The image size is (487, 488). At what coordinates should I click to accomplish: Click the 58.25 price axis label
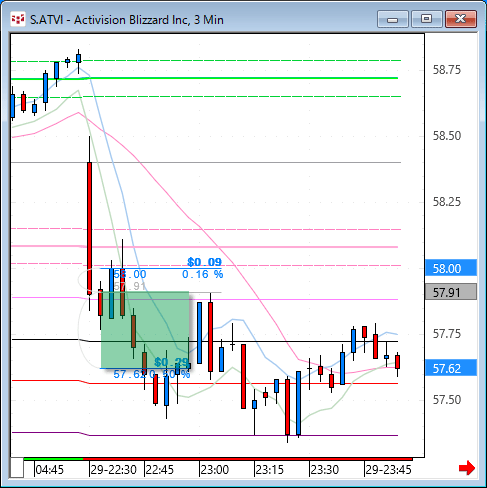(x=447, y=202)
